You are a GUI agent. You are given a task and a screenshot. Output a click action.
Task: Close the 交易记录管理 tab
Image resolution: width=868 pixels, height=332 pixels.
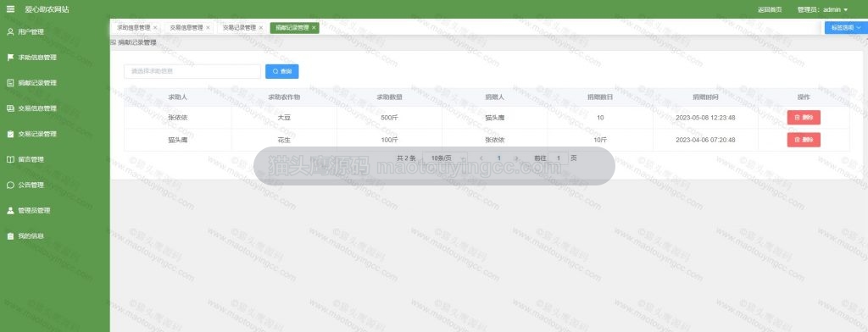click(261, 28)
